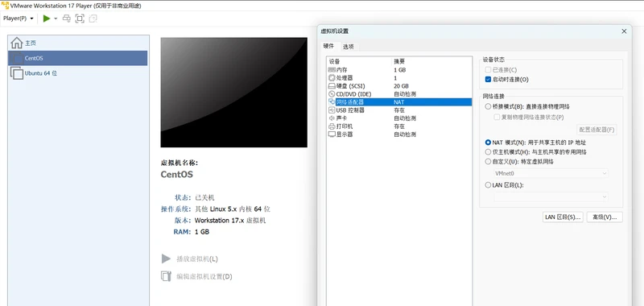The height and width of the screenshot is (306, 644).
Task: Click the LAN 区段(S)... button
Action: (563, 217)
